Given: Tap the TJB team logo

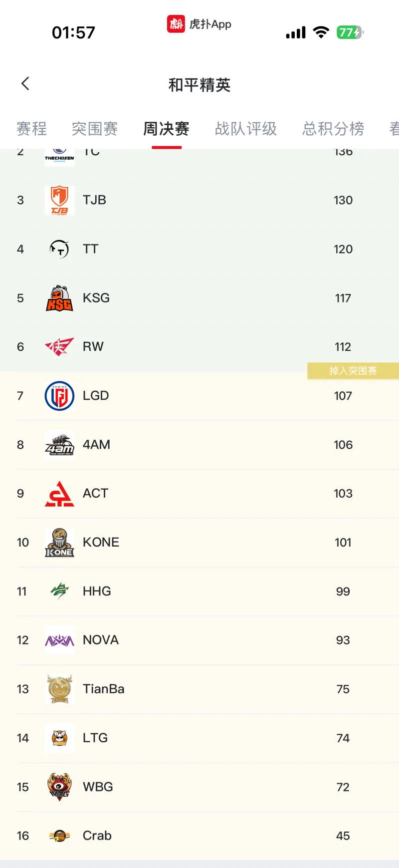Looking at the screenshot, I should [59, 200].
